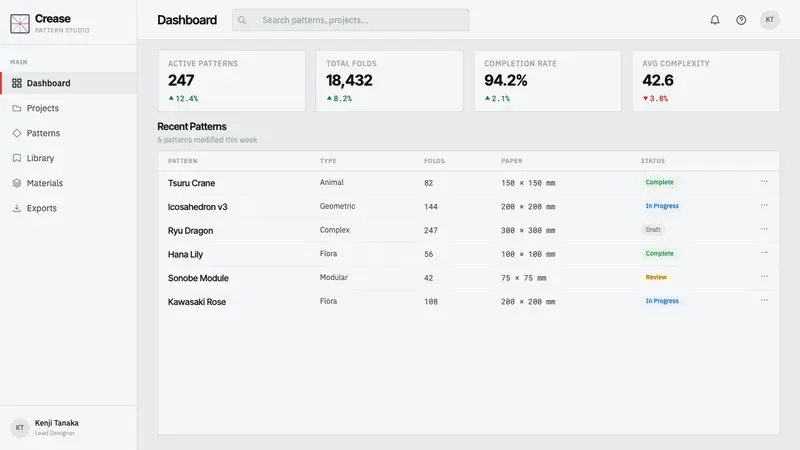Open the help question mark icon

741,20
